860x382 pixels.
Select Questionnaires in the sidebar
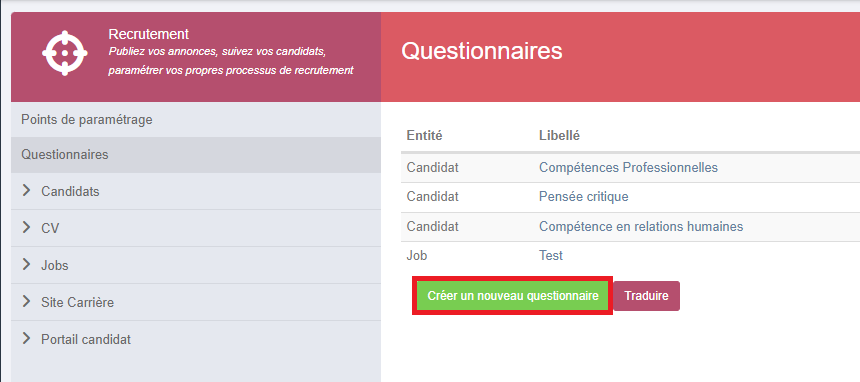(196, 155)
